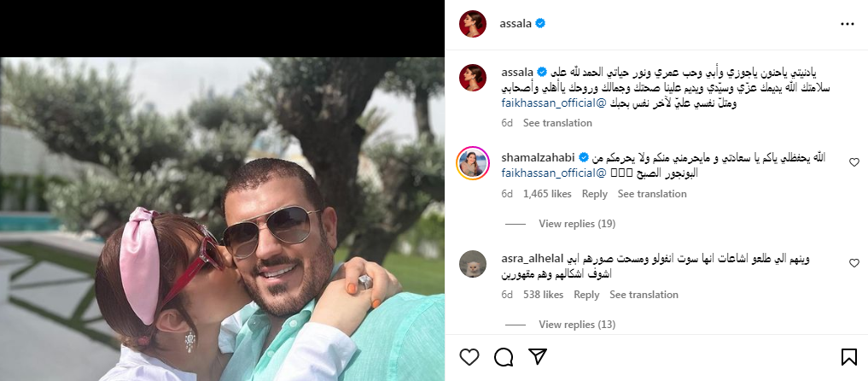
Task: Reply to asra_alhelal's comment
Action: tap(587, 295)
